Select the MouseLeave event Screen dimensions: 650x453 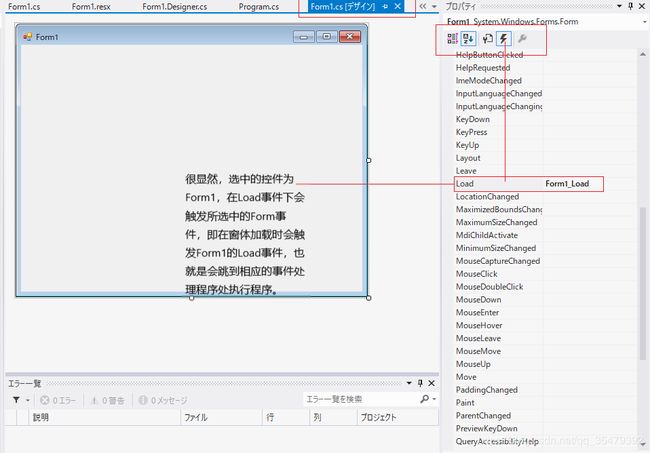[478, 338]
